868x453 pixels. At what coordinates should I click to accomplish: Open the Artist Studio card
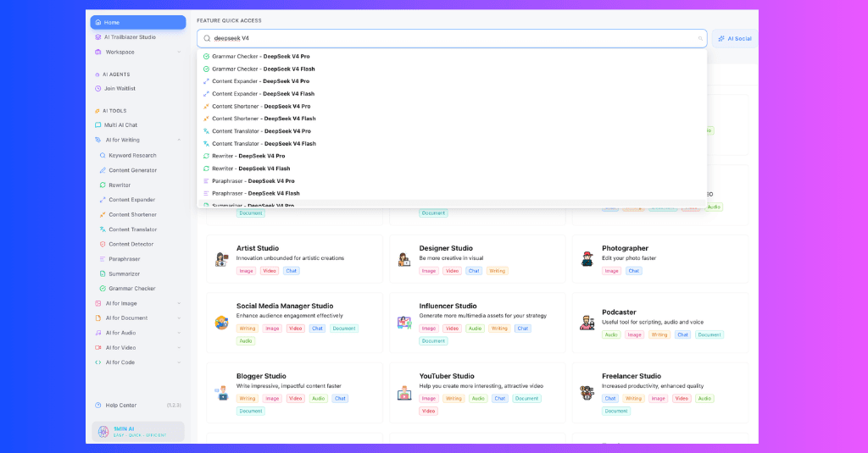294,259
